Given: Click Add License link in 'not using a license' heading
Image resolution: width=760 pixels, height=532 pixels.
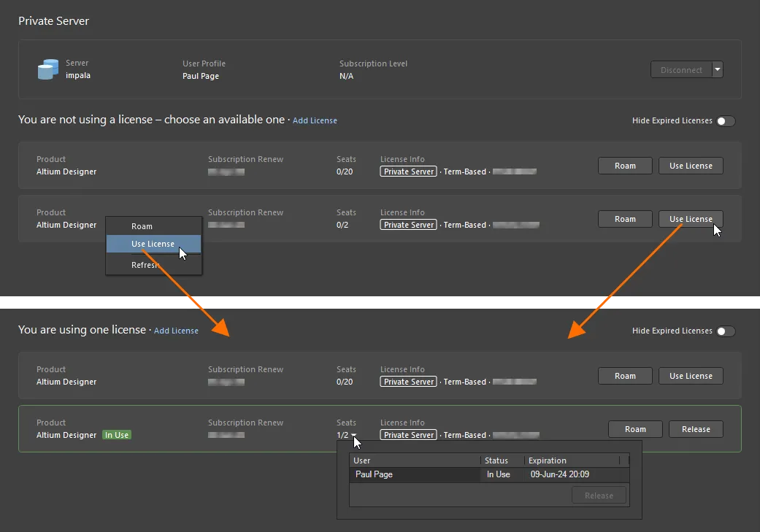Looking at the screenshot, I should [x=315, y=120].
